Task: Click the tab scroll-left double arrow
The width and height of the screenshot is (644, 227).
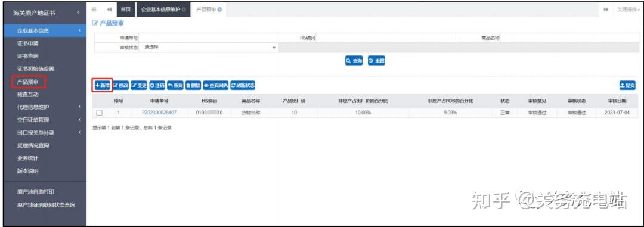Action: [109, 10]
